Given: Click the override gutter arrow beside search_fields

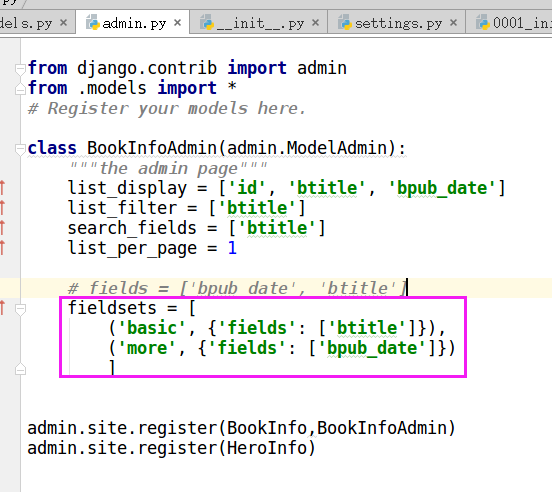Looking at the screenshot, I should point(3,228).
